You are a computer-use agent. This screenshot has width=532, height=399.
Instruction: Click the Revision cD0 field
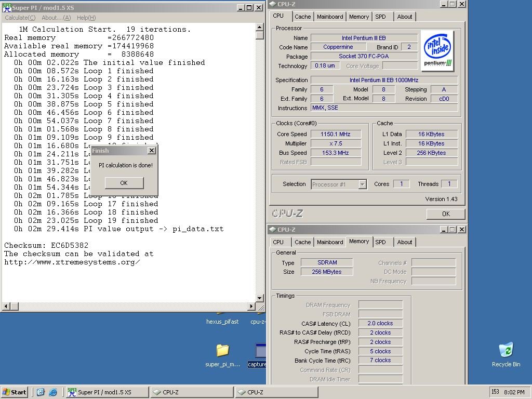(444, 99)
